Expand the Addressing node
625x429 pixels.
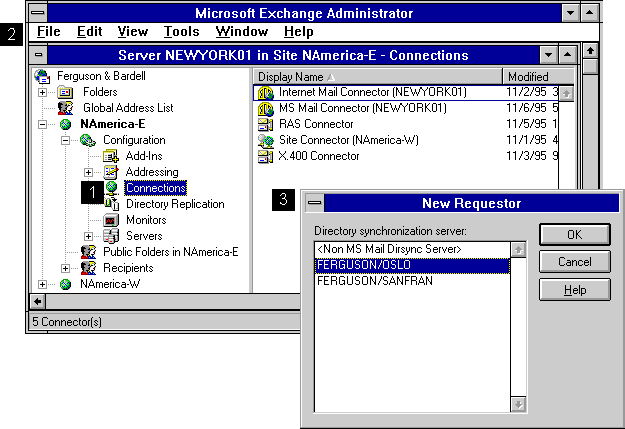[88, 172]
